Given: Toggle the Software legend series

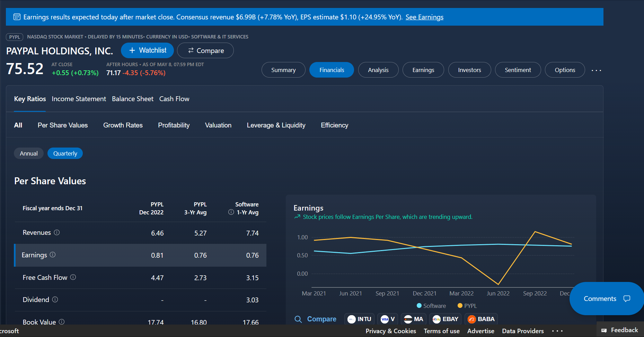Looking at the screenshot, I should tap(431, 306).
